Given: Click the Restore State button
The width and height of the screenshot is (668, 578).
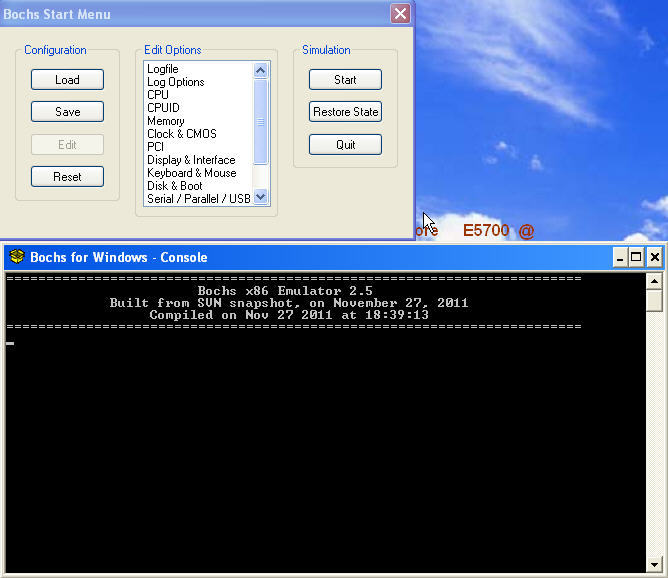Looking at the screenshot, I should [345, 112].
